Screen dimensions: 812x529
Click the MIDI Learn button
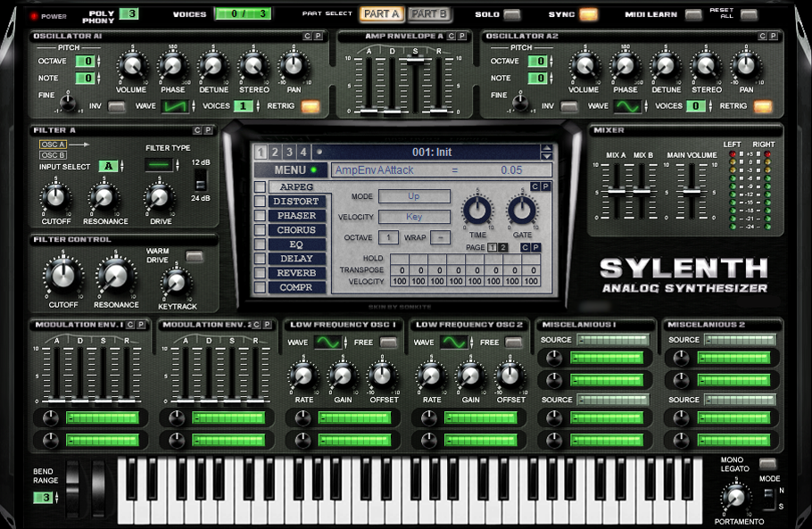pos(693,14)
